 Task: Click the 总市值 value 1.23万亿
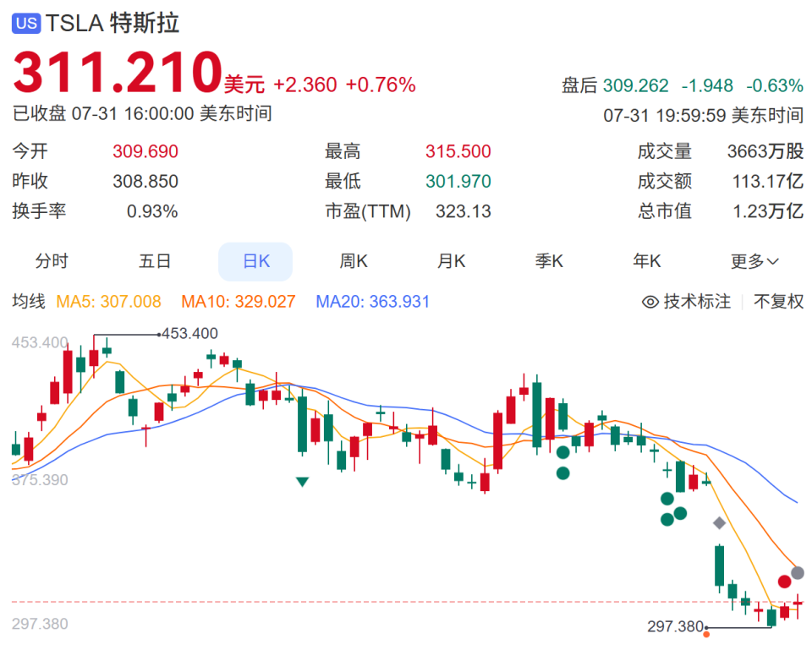[768, 211]
